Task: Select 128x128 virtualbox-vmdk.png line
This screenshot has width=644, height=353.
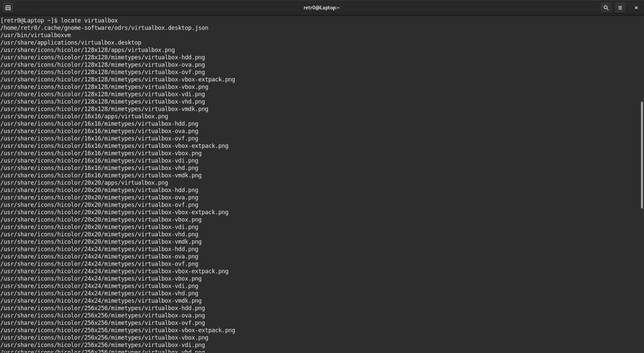Action: coord(104,109)
